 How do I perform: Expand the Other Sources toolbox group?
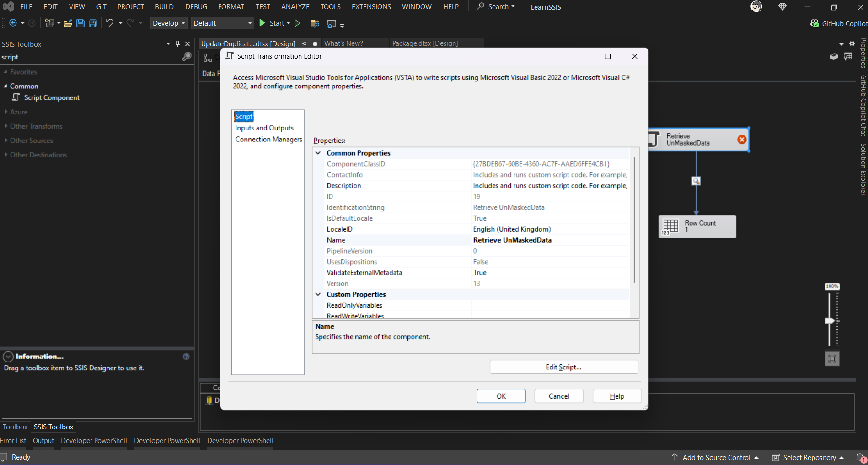[5, 140]
